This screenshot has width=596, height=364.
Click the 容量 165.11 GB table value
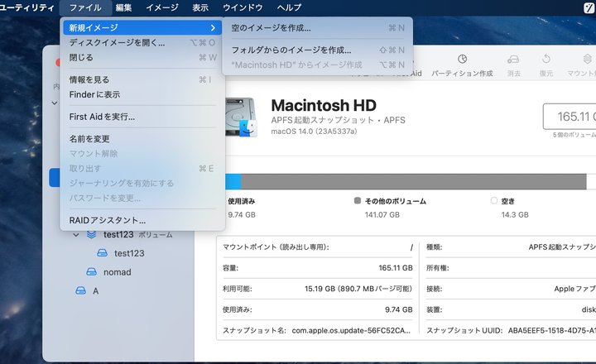pyautogui.click(x=396, y=268)
